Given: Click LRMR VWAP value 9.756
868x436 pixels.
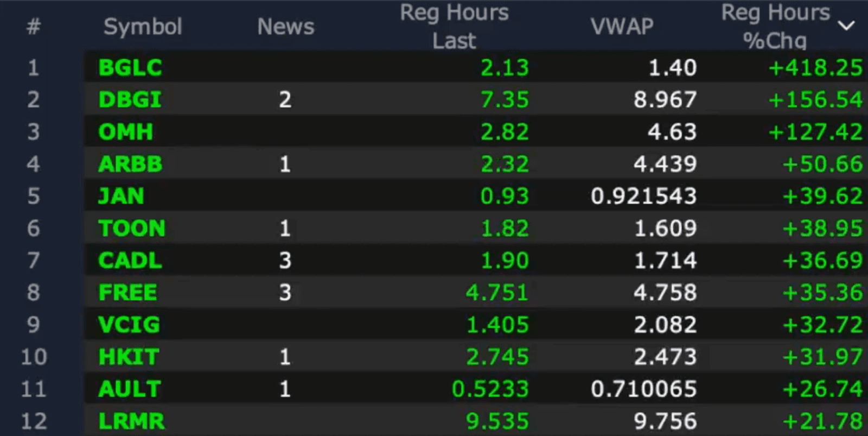Looking at the screenshot, I should [x=665, y=421].
